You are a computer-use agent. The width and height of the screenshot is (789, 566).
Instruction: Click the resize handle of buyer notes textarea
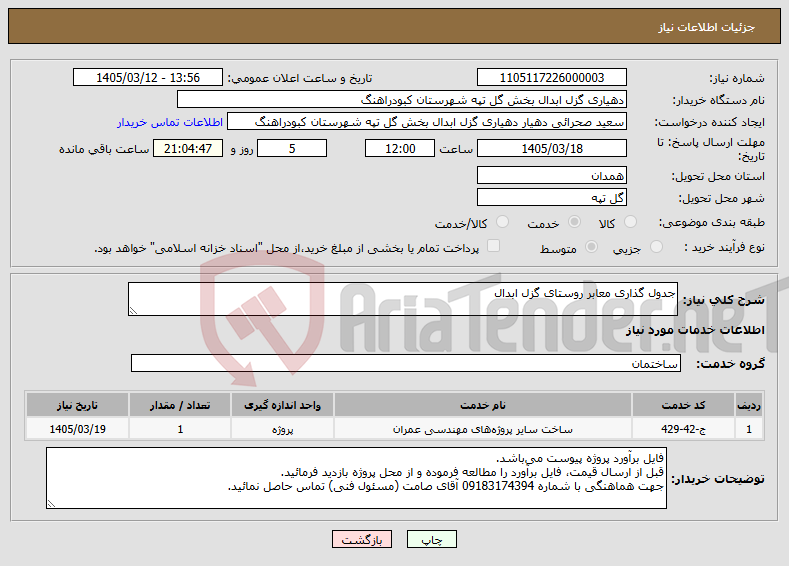point(51,504)
